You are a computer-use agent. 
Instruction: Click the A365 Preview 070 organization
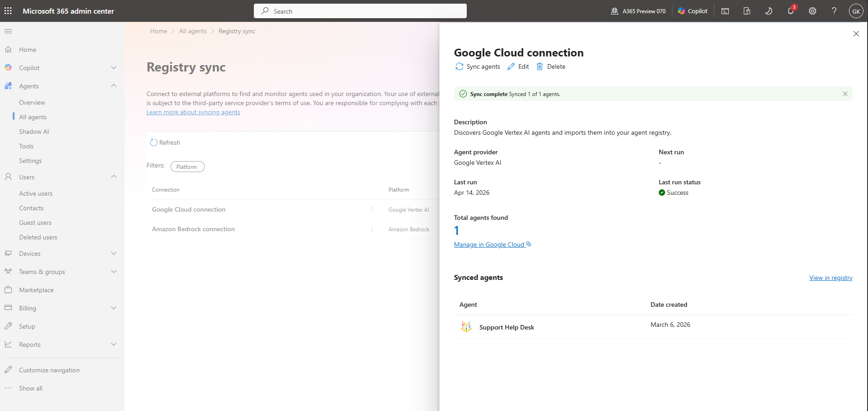[638, 11]
